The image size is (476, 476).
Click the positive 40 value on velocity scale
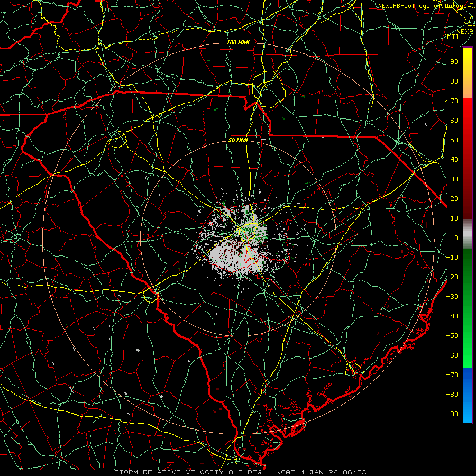point(454,159)
